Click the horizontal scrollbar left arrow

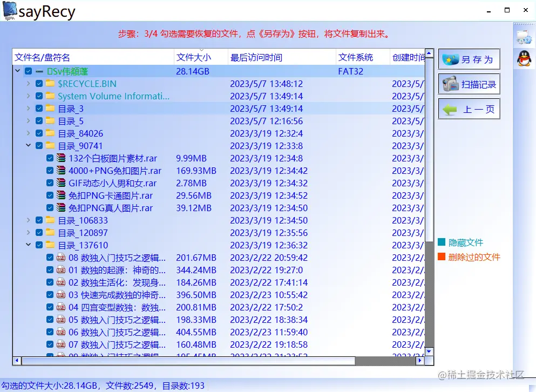pos(17,361)
